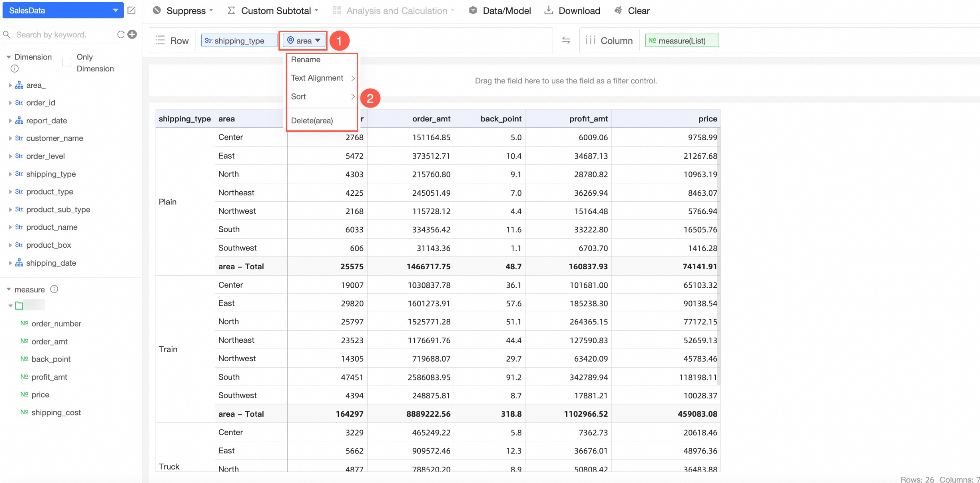Image resolution: width=980 pixels, height=483 pixels.
Task: Click the edit dataset icon beside SalesData
Action: pos(131,10)
